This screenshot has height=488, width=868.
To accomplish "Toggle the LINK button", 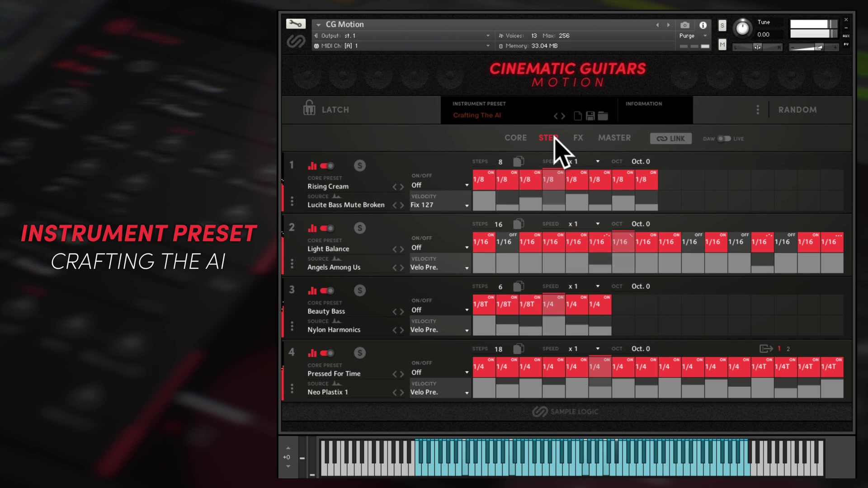I will click(x=671, y=139).
